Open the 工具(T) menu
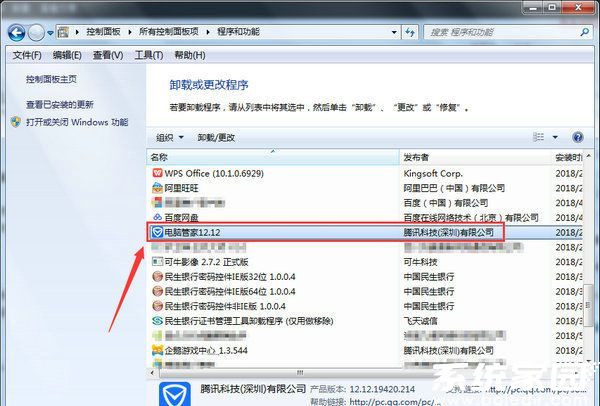600x406 pixels. tap(148, 55)
